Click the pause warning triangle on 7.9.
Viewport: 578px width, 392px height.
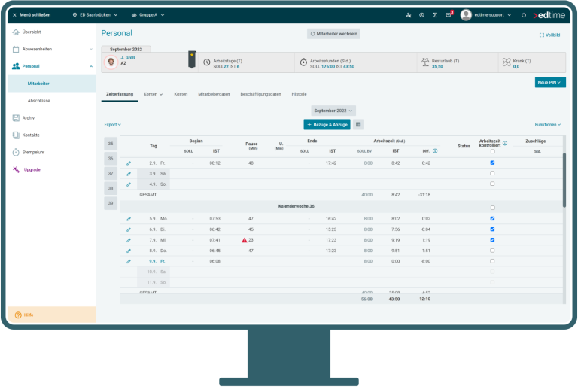[245, 240]
